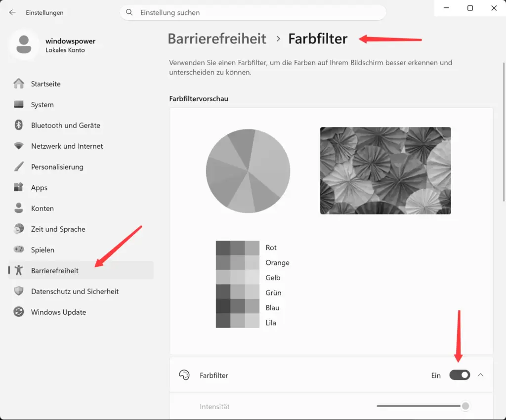Click the Konten person icon

[x=19, y=208]
